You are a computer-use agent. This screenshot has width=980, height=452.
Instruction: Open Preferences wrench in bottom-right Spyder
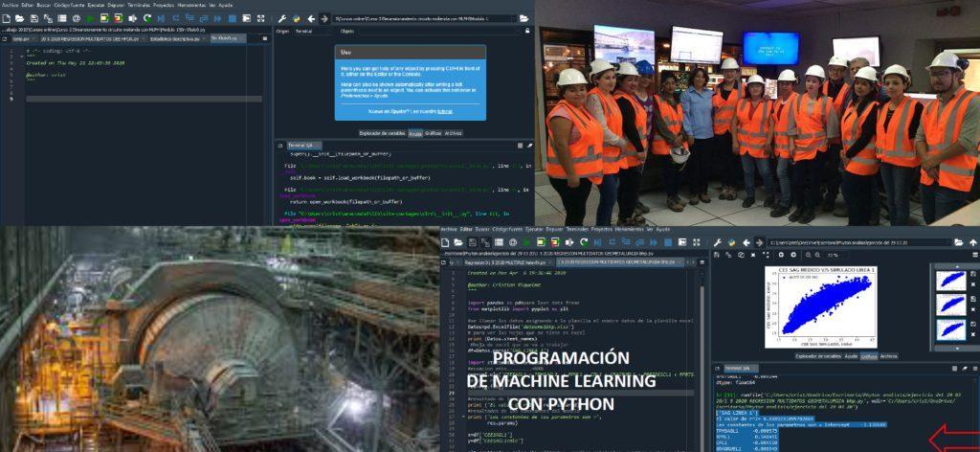pyautogui.click(x=718, y=242)
